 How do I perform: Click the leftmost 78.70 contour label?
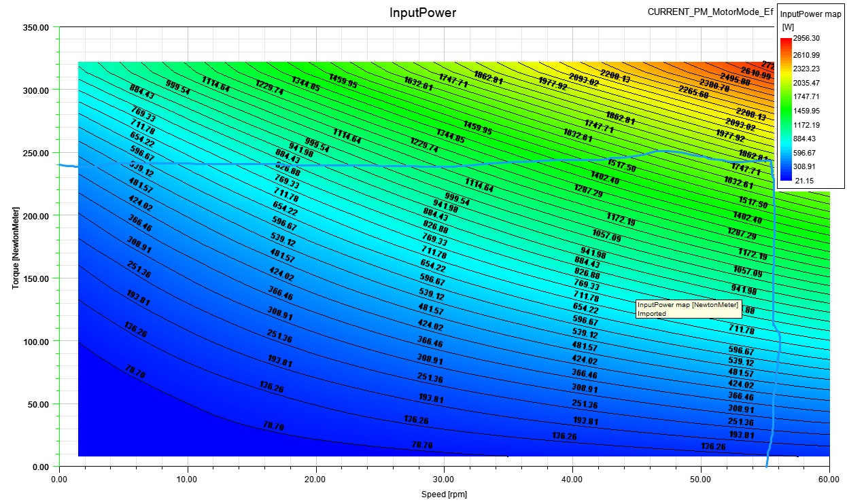[136, 372]
